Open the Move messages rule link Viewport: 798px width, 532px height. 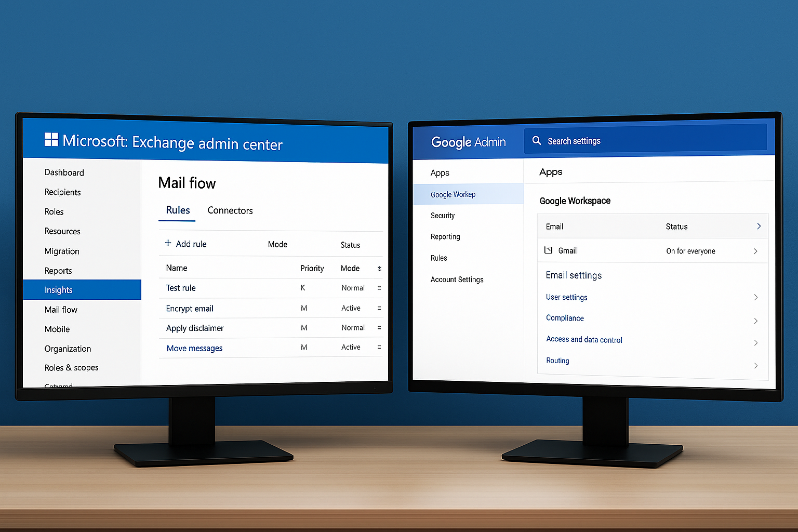[x=194, y=348]
